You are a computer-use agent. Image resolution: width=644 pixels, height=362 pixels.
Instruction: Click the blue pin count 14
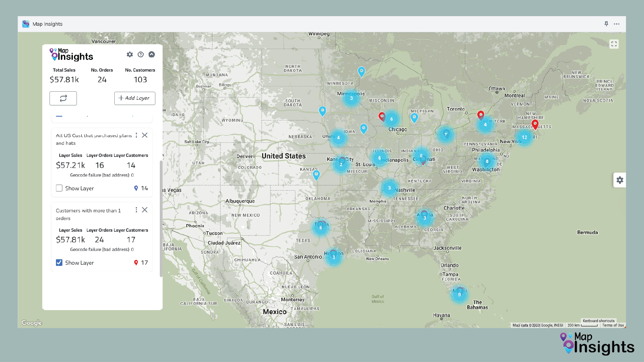pyautogui.click(x=144, y=188)
